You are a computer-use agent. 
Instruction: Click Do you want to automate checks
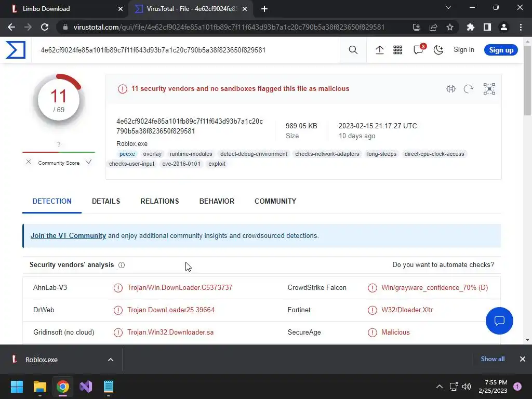443,264
